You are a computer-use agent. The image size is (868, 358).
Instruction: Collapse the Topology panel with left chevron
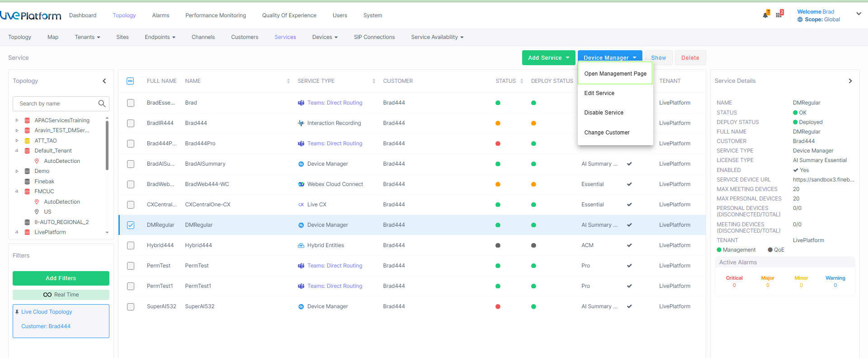pyautogui.click(x=104, y=81)
